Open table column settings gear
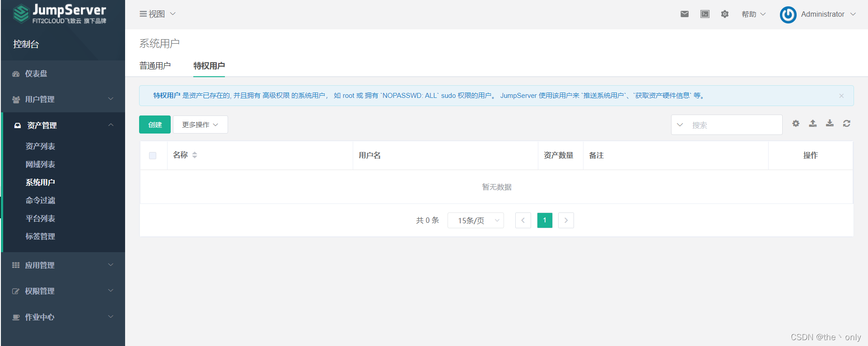Screen dimensions: 868x346 pos(796,124)
